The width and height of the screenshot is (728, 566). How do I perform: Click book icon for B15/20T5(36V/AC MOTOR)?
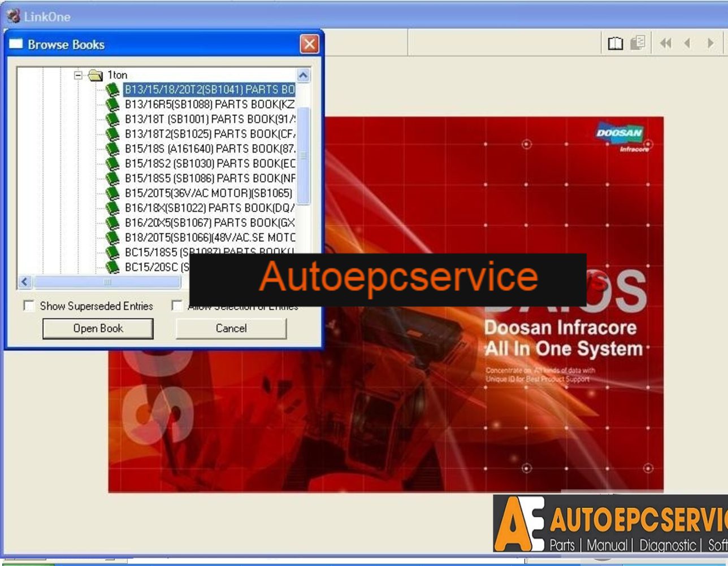(x=113, y=193)
